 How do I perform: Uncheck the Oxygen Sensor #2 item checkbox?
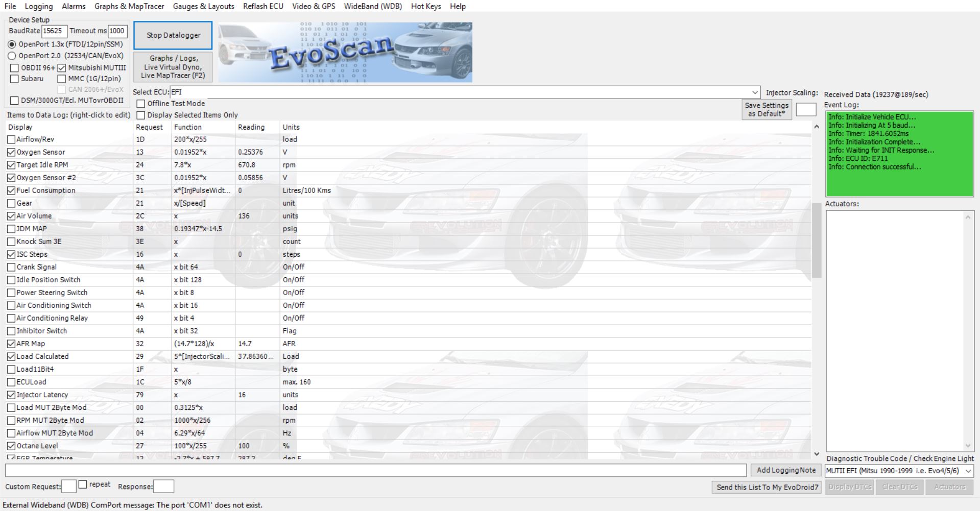[x=11, y=178]
